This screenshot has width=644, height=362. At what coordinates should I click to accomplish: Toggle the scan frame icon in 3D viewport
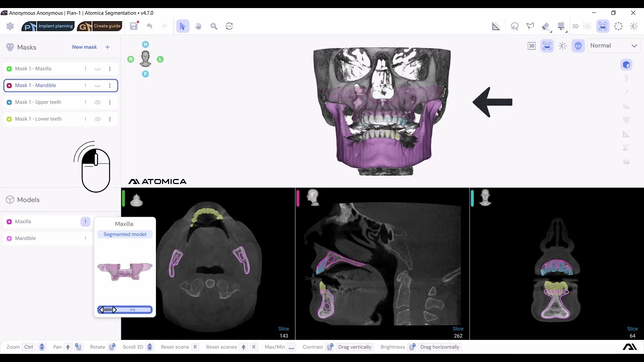(x=547, y=46)
